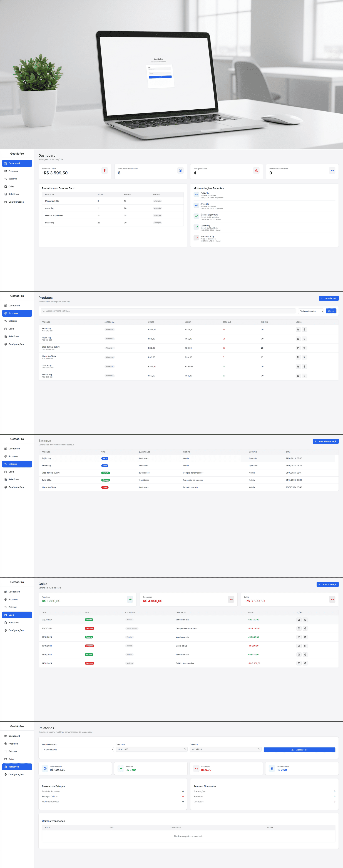This screenshot has width=343, height=868.
Task: Click warning icon in Estoque Crítico card
Action: (x=256, y=170)
